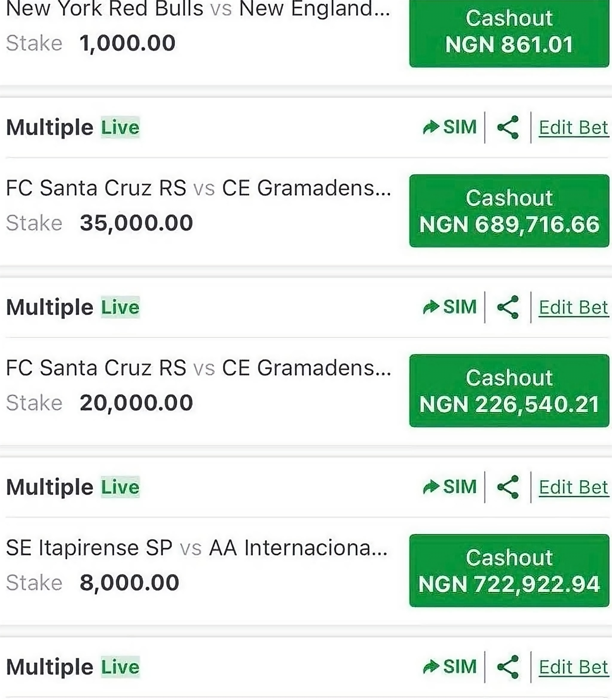The height and width of the screenshot is (700, 612).
Task: Edit Bet for the 8,000.00 stake multiple
Action: pyautogui.click(x=574, y=487)
